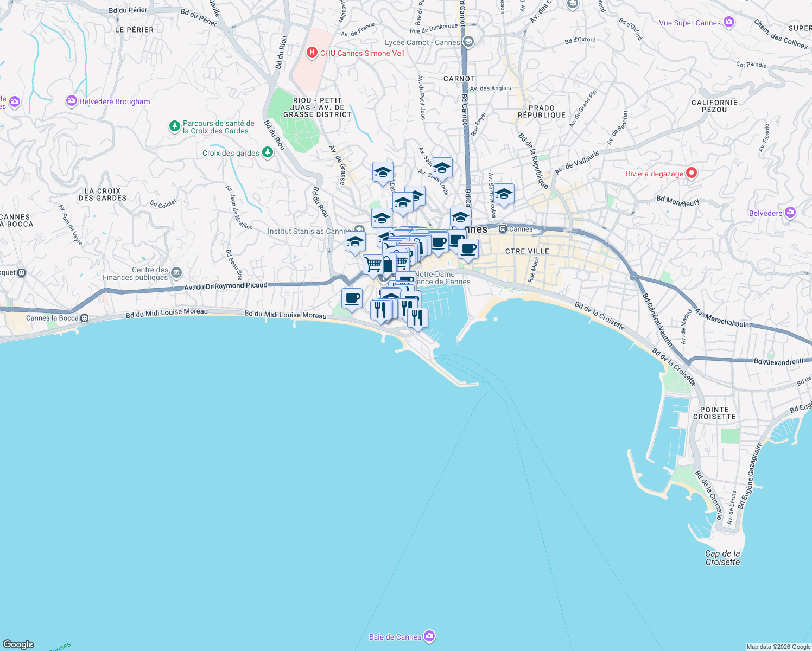Click the Av. Jean de Noailles label

pos(239,208)
